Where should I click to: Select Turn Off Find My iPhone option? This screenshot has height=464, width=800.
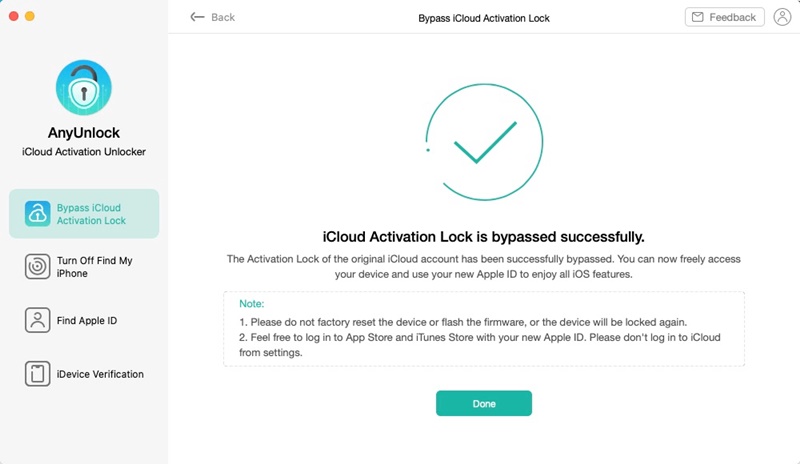pos(84,267)
